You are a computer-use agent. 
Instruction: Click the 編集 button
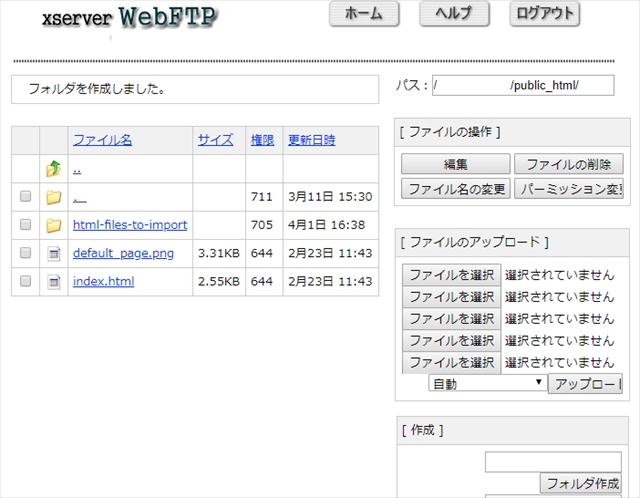(x=456, y=164)
